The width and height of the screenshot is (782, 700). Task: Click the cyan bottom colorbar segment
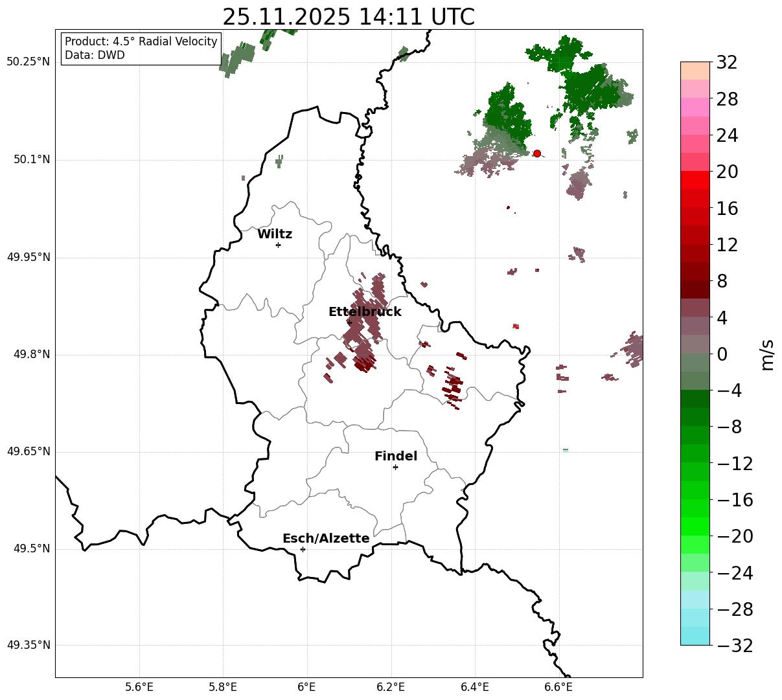coord(695,636)
